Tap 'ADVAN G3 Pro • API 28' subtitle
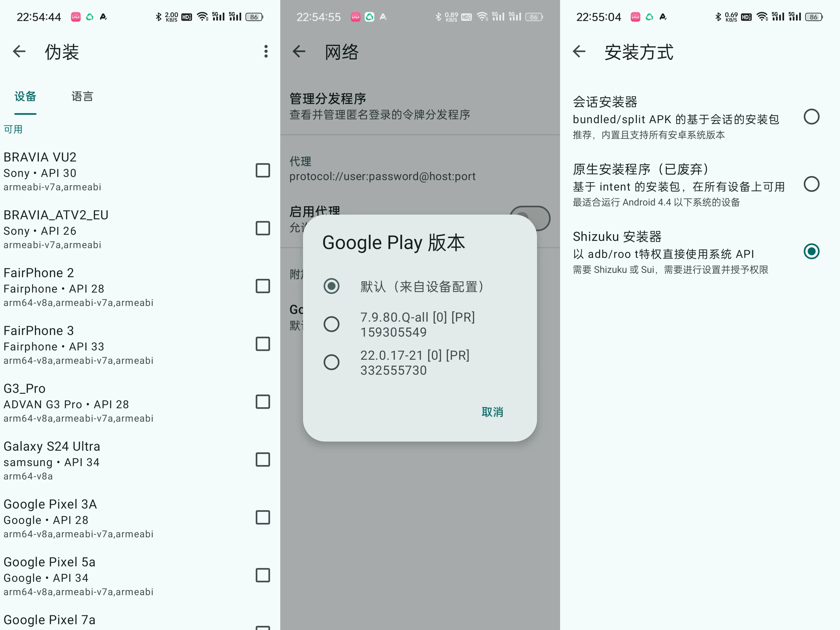840x630 pixels. tap(66, 404)
